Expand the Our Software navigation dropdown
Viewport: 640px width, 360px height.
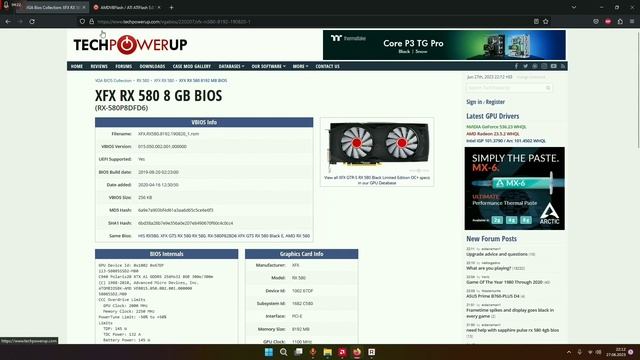coord(268,66)
